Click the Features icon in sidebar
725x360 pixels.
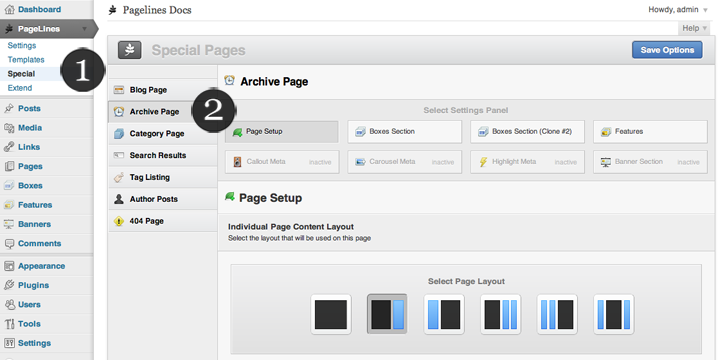point(9,205)
